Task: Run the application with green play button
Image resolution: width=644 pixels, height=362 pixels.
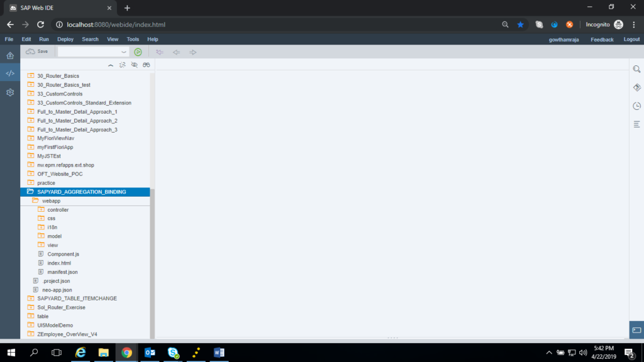Action: click(x=138, y=52)
